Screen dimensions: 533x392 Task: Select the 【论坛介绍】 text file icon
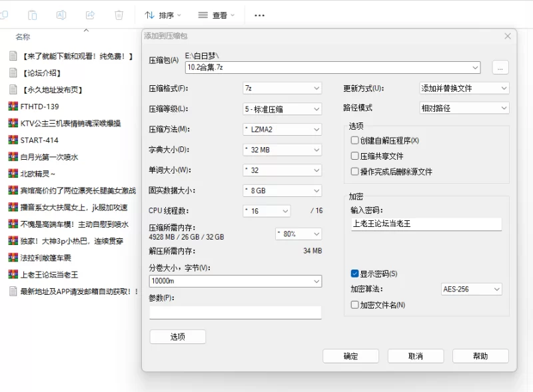[x=13, y=73]
